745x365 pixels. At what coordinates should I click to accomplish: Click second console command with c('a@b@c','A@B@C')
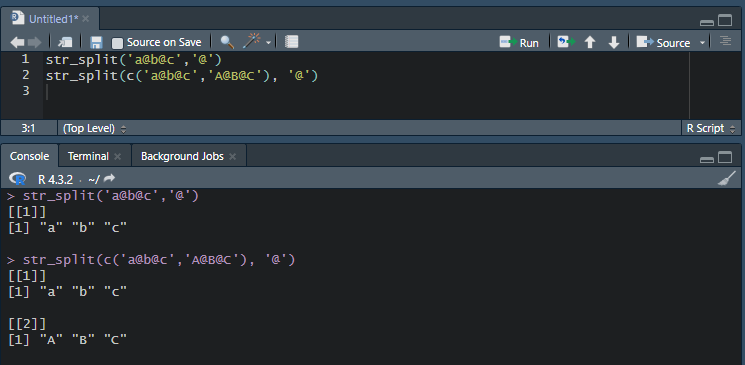tap(159, 259)
